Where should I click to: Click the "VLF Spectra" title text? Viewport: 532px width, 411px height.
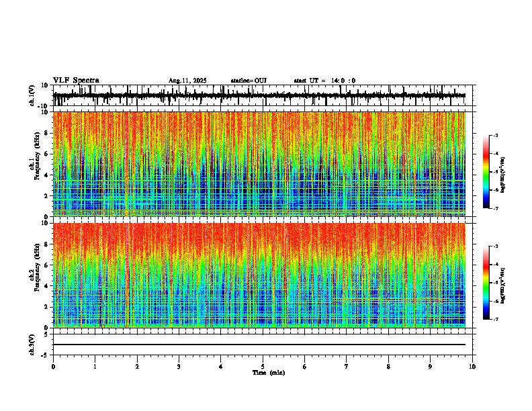tap(76, 81)
